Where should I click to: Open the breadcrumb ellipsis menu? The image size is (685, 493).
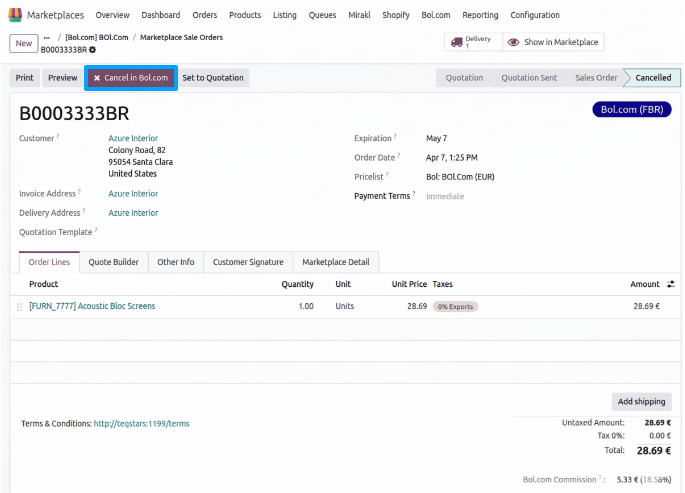[47, 38]
